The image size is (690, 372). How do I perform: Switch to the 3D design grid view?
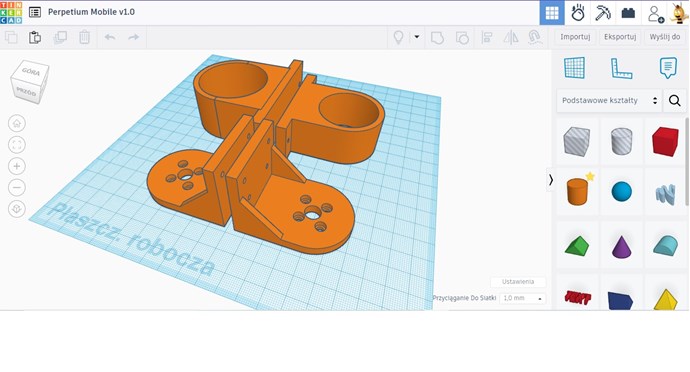coord(552,13)
